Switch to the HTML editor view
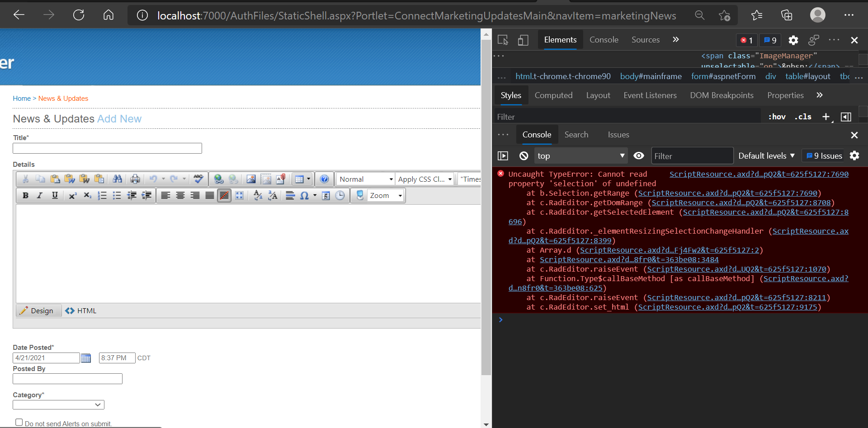 (x=81, y=311)
